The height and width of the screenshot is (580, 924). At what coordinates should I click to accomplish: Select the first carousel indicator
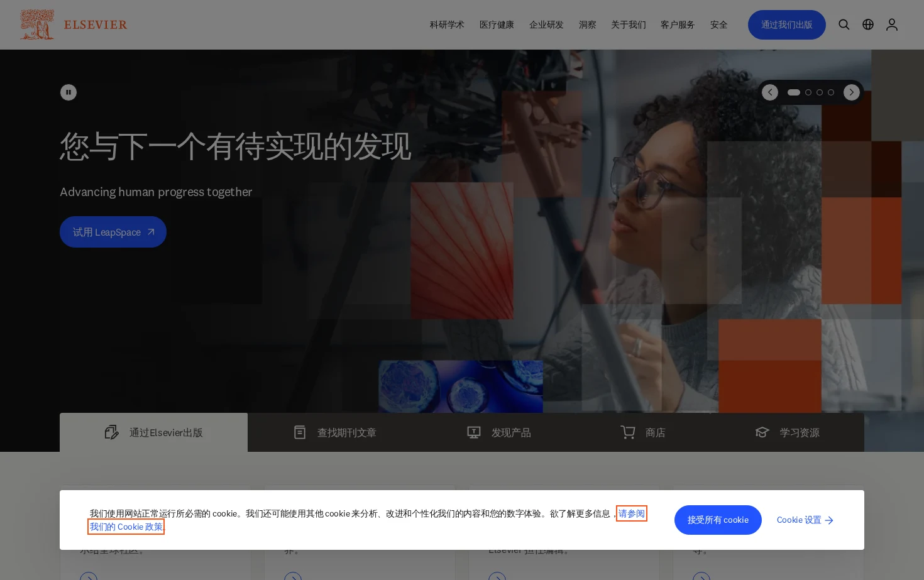794,92
